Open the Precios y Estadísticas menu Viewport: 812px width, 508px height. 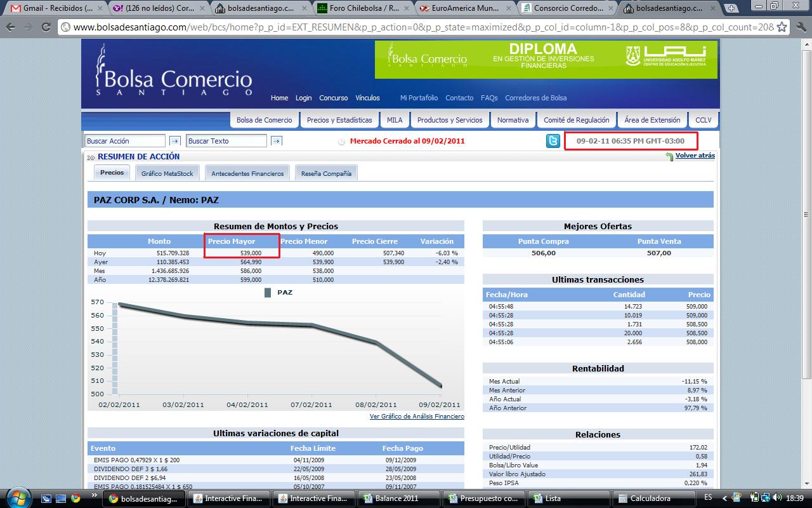pos(339,120)
